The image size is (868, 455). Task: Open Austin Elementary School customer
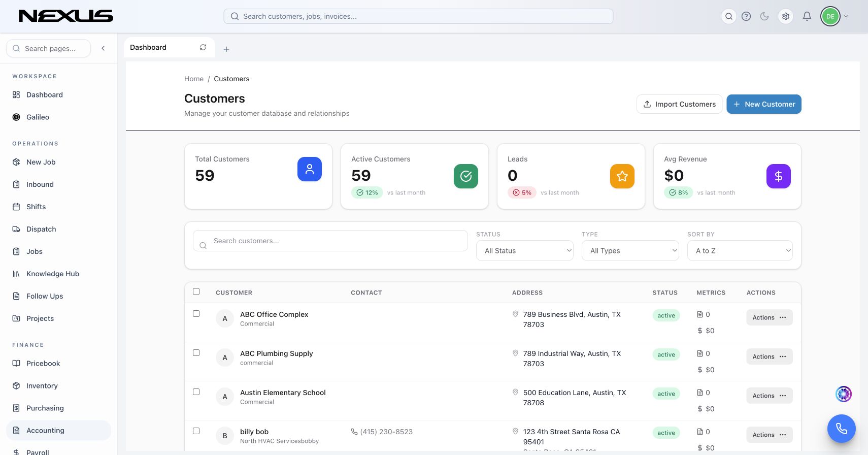click(283, 393)
